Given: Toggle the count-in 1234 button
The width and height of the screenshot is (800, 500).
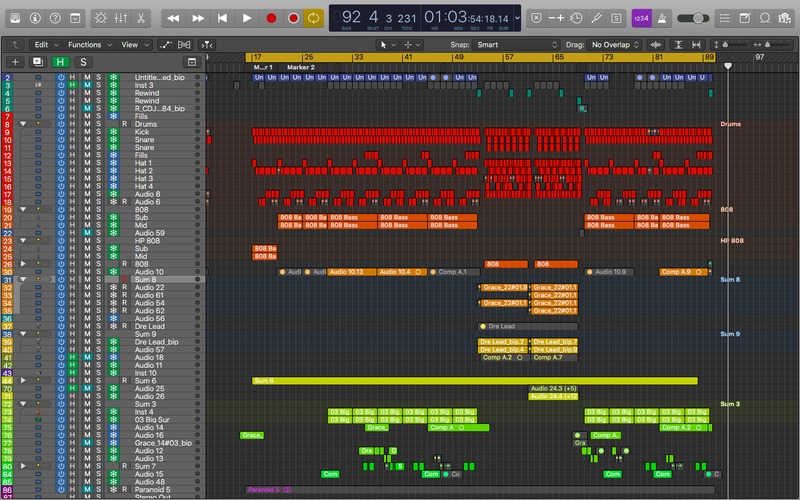Looking at the screenshot, I should pyautogui.click(x=640, y=18).
